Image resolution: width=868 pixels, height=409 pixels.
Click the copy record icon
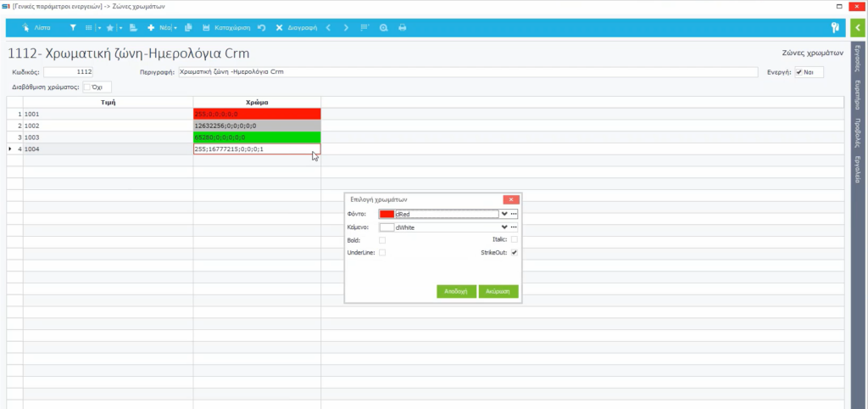point(188,27)
